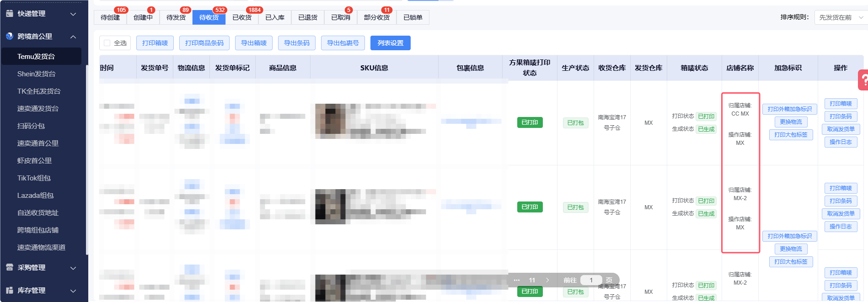The width and height of the screenshot is (868, 302).
Task: Go to next page arrow in pagination
Action: (x=547, y=280)
